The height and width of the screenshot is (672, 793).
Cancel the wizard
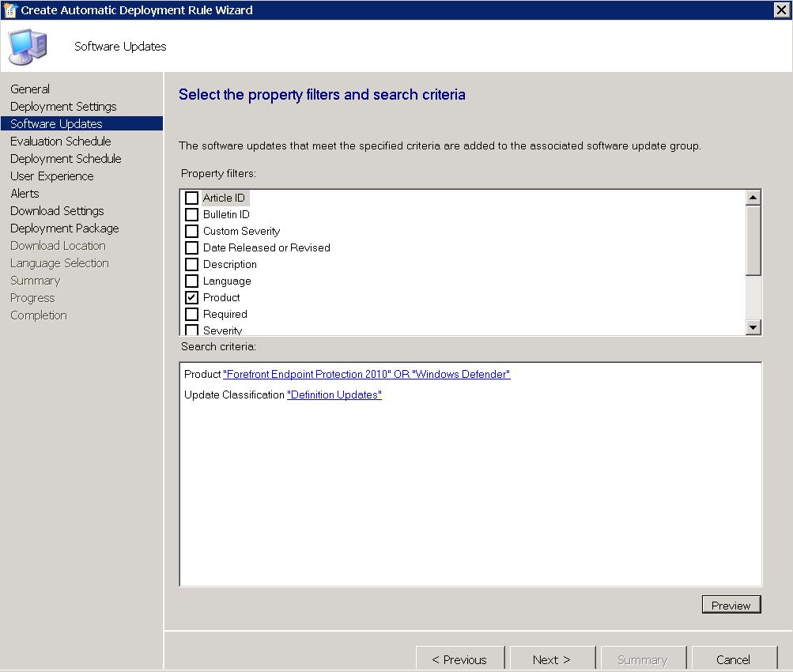pyautogui.click(x=734, y=659)
